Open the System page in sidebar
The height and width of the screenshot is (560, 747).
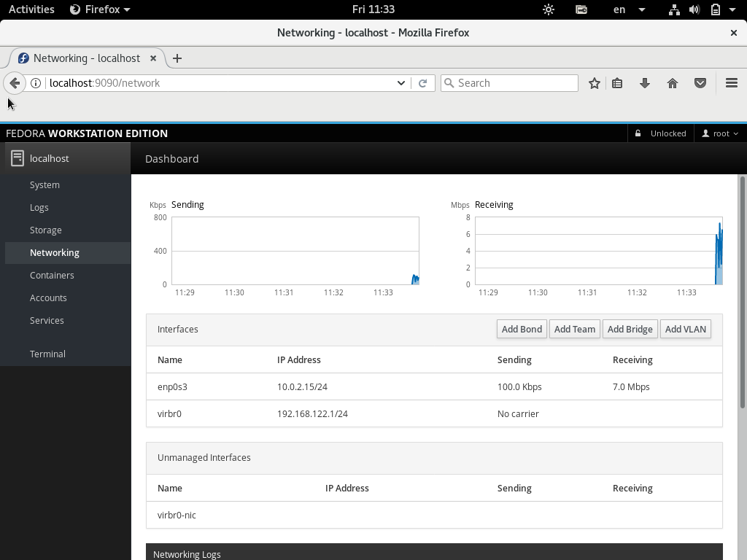[44, 184]
